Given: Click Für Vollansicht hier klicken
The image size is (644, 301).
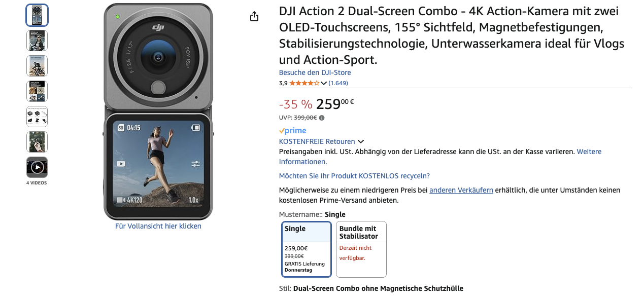Looking at the screenshot, I should coord(158,226).
